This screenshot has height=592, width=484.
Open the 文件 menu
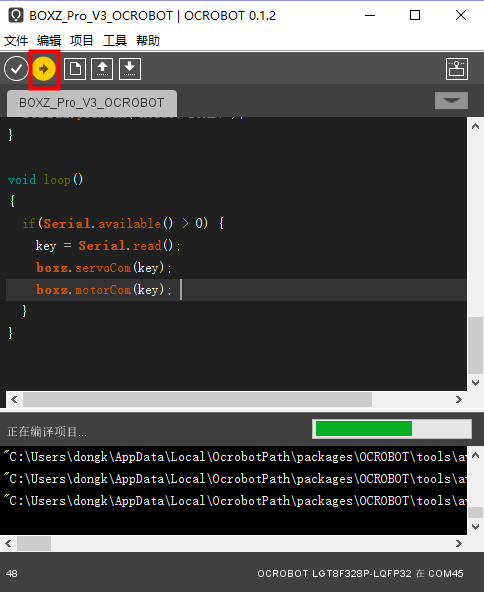16,40
